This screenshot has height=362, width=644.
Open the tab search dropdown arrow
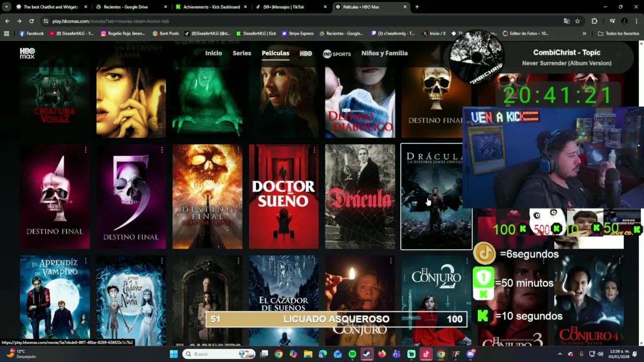click(6, 7)
